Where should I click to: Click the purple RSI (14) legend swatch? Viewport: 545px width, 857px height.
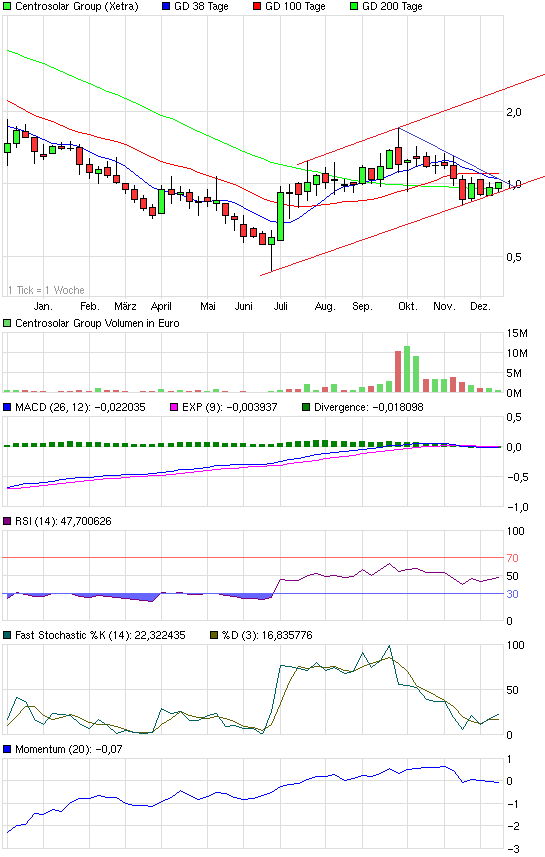click(7, 521)
